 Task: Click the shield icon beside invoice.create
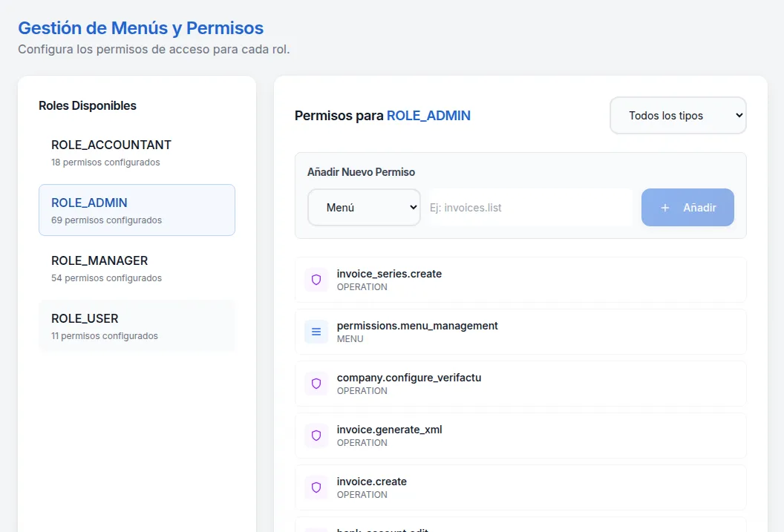[x=316, y=487]
